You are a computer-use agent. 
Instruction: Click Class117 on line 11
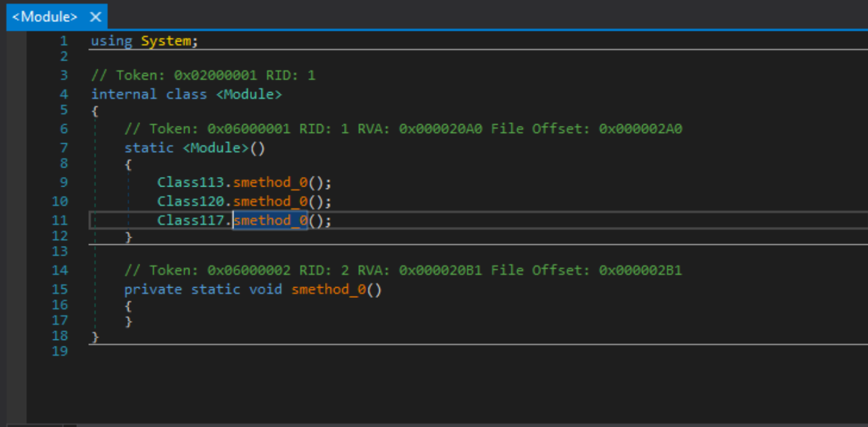(x=191, y=221)
